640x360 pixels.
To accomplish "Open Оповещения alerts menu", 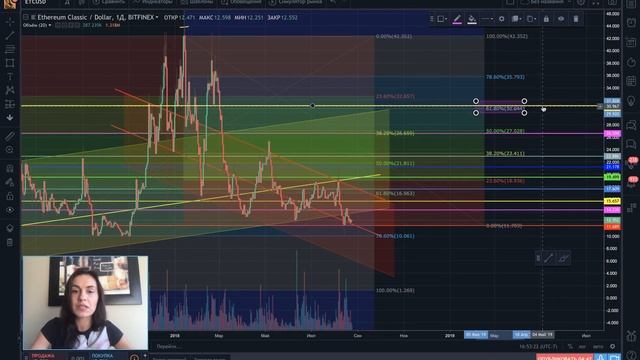I will click(x=241, y=2).
